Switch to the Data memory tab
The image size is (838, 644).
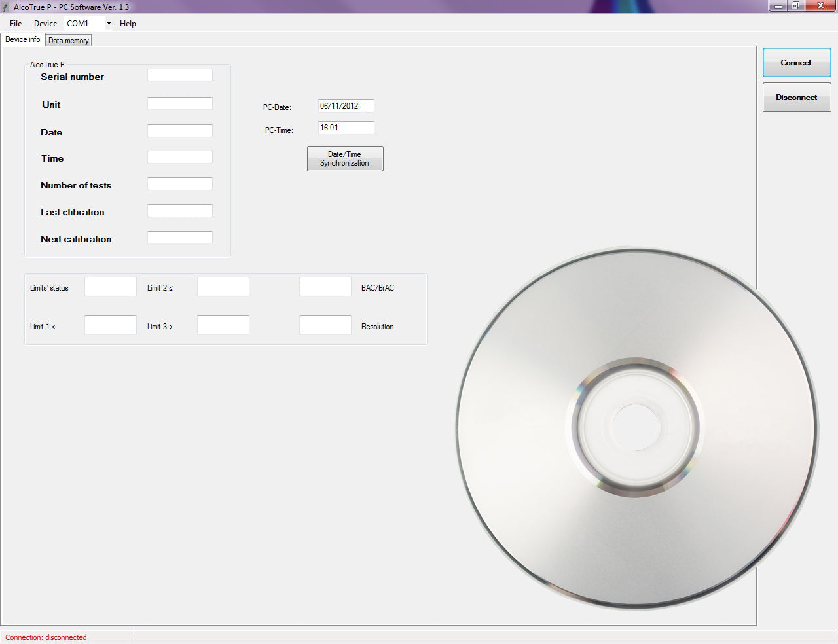point(68,40)
